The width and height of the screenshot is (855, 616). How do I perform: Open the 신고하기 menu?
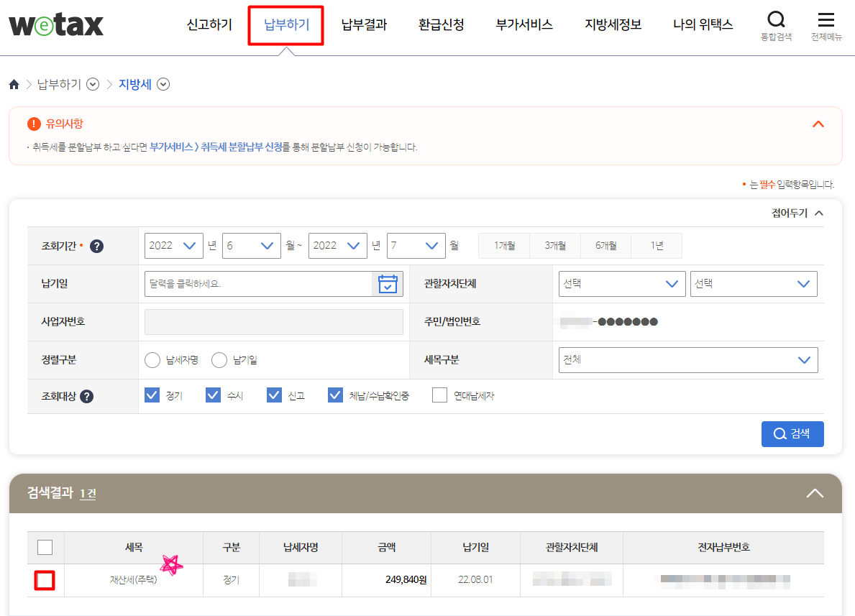pos(209,24)
